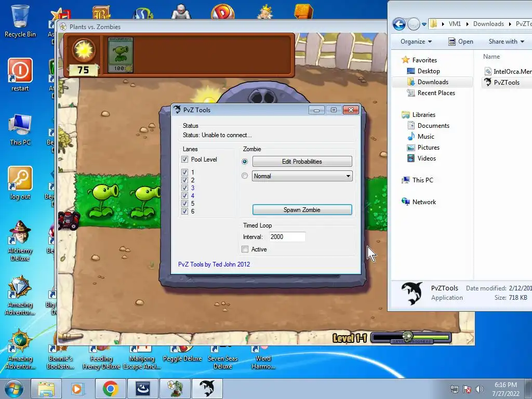Screen dimensions: 532x399
Task: Open Google Chrome from taskbar
Action: click(110, 389)
